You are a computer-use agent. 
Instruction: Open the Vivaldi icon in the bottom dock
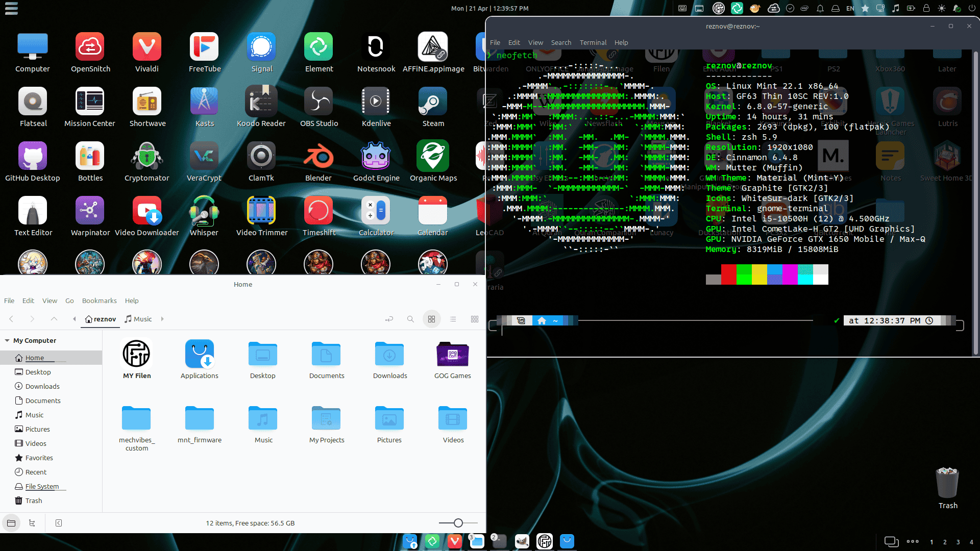pos(454,541)
